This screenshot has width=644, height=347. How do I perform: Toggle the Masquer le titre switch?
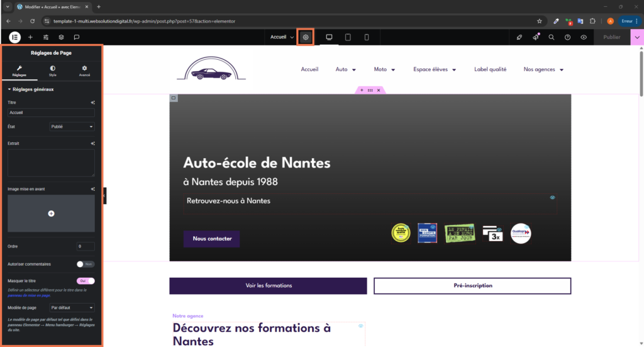86,281
